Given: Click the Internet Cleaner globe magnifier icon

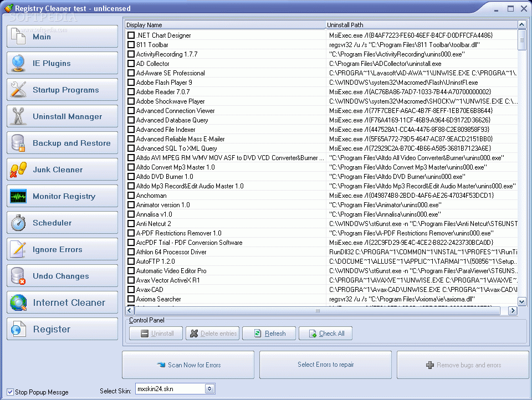Looking at the screenshot, I should (18, 302).
